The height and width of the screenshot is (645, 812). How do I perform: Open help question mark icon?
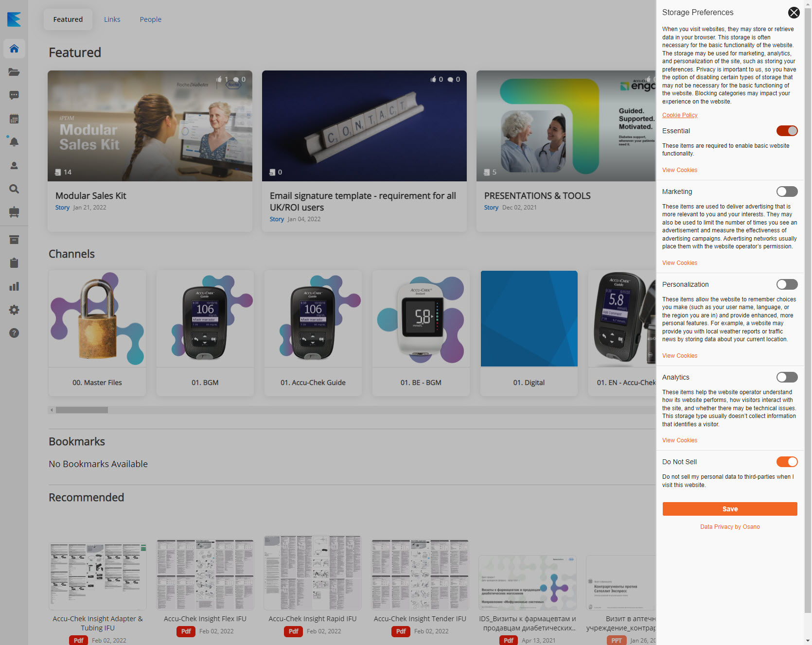tap(14, 333)
